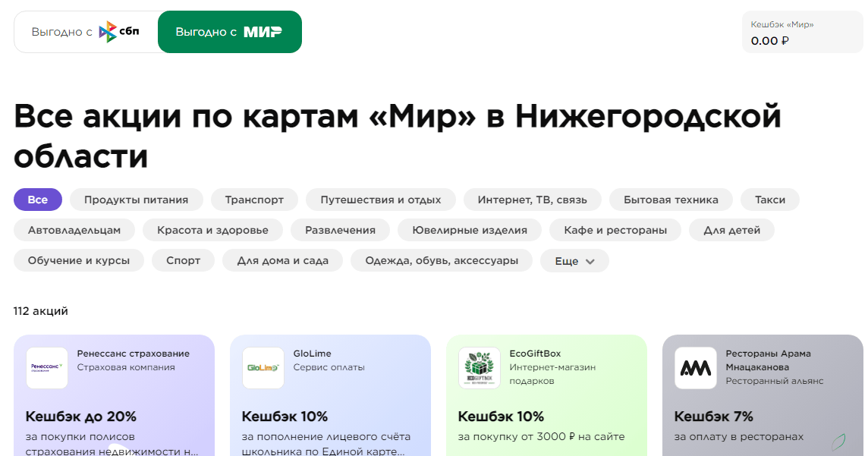The height and width of the screenshot is (456, 868).
Task: Select the «Все» category filter
Action: (x=38, y=200)
